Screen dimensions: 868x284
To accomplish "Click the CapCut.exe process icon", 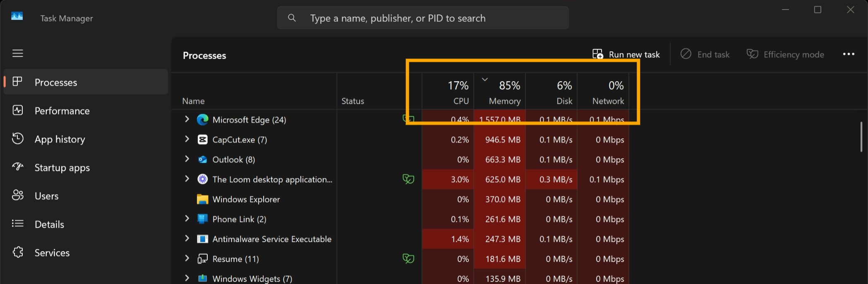I will 202,140.
